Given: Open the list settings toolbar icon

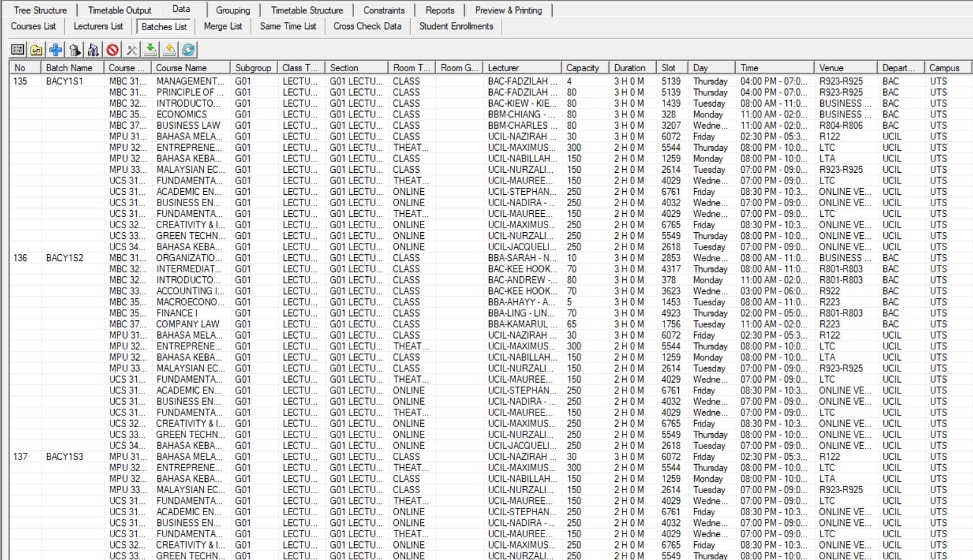Looking at the screenshot, I should point(18,50).
